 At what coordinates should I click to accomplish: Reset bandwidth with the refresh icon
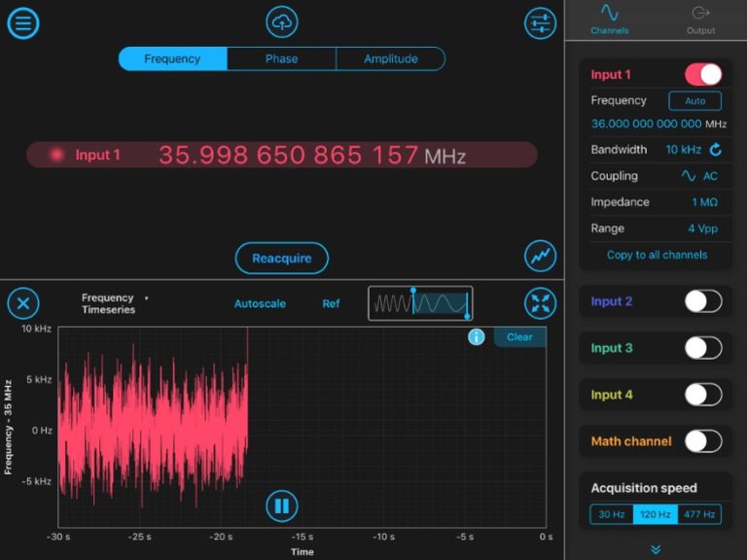click(x=716, y=150)
